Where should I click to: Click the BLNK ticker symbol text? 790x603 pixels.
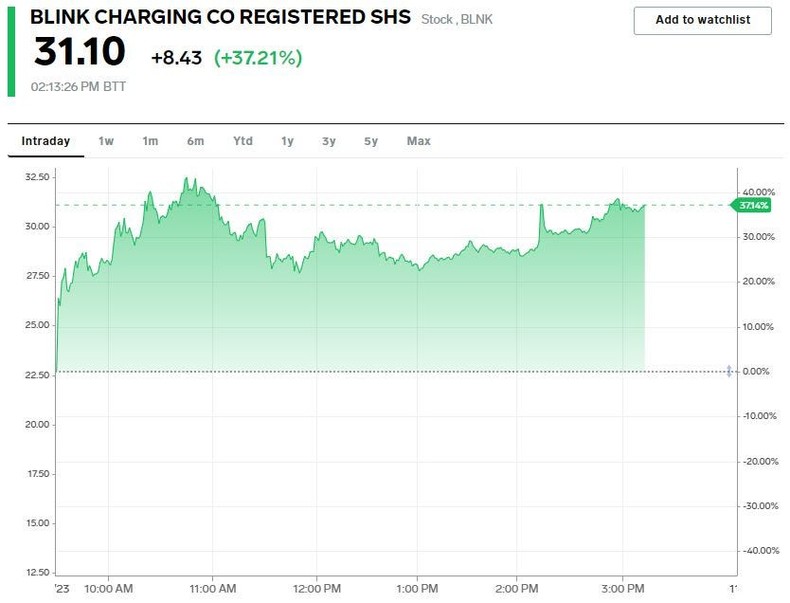(476, 19)
